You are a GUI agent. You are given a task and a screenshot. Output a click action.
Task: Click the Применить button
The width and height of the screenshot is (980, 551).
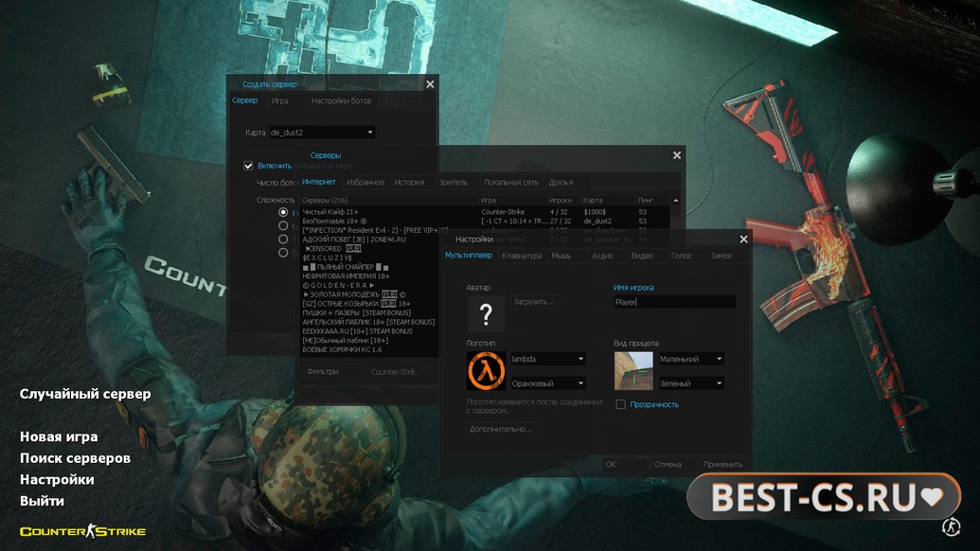[722, 464]
